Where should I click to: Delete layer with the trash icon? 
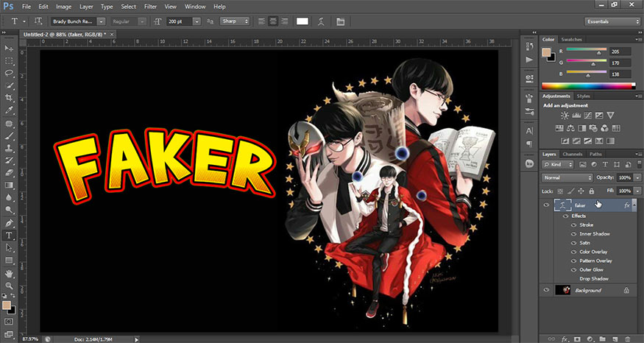pos(627,339)
